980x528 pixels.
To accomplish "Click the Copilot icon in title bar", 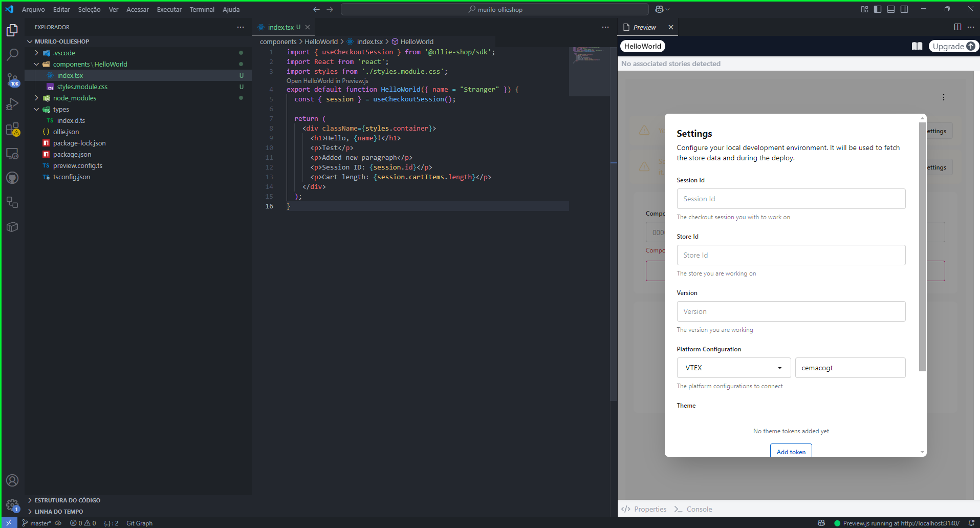I will coord(659,9).
